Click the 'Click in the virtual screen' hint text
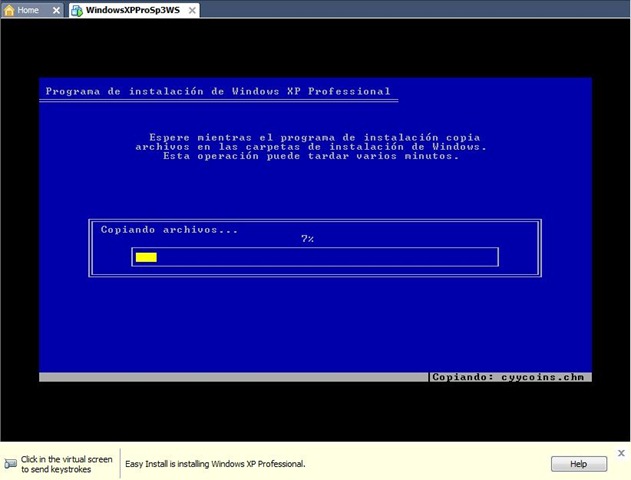Screen dimensions: 631x480 [x=67, y=464]
